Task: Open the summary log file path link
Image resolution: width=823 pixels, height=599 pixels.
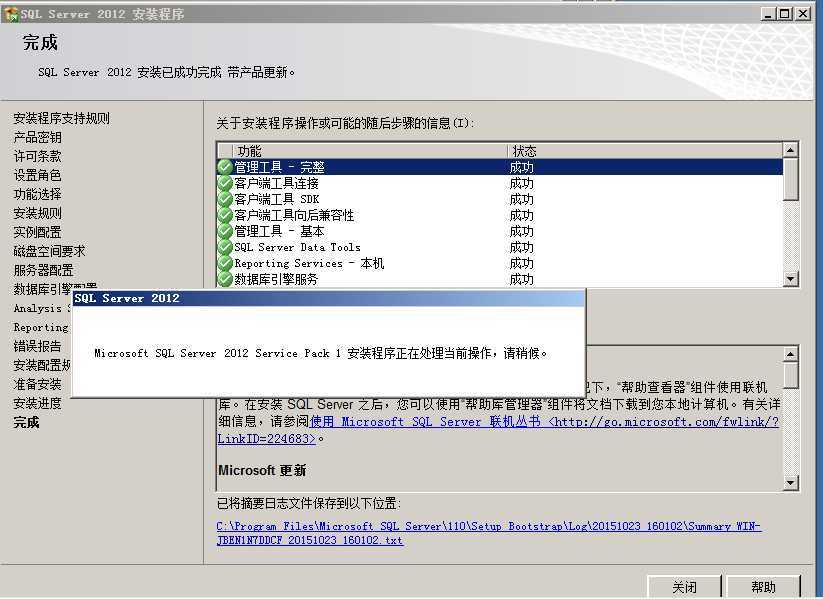Action: pos(489,533)
